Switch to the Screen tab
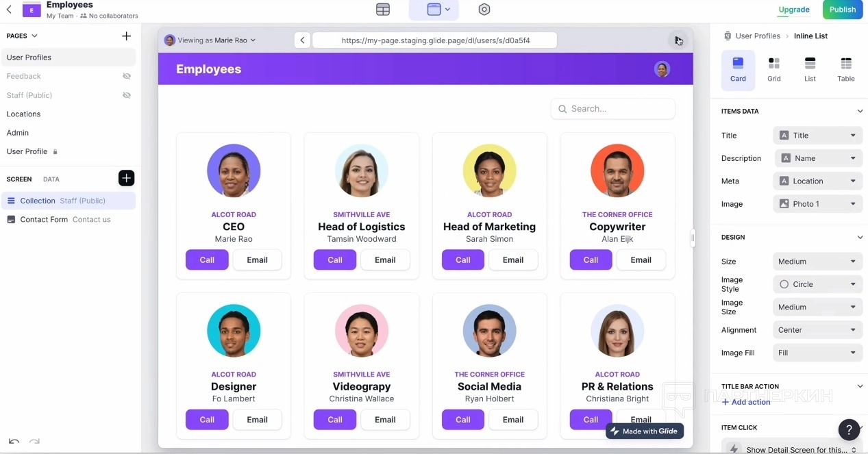The width and height of the screenshot is (868, 454). pyautogui.click(x=19, y=179)
